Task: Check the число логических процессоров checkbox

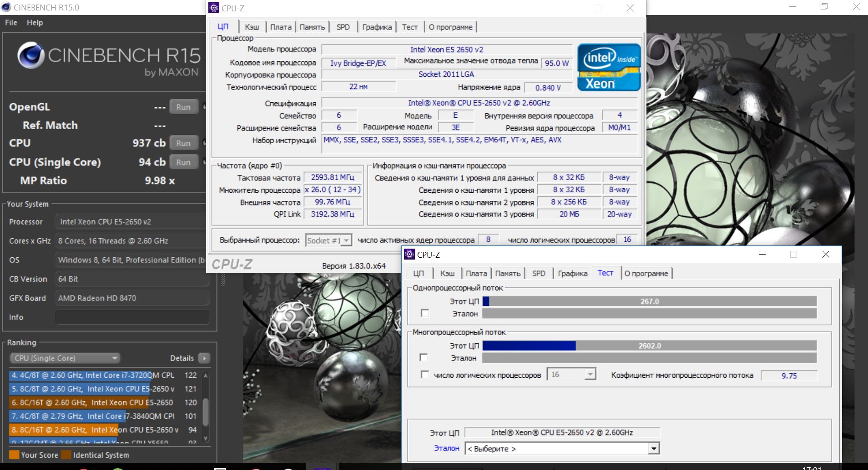Action: 425,375
